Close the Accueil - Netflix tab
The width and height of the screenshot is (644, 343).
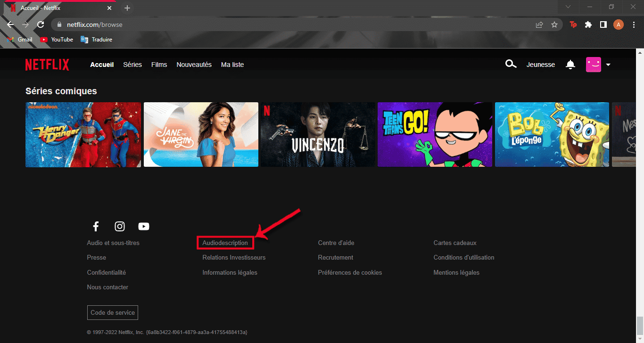pyautogui.click(x=109, y=8)
